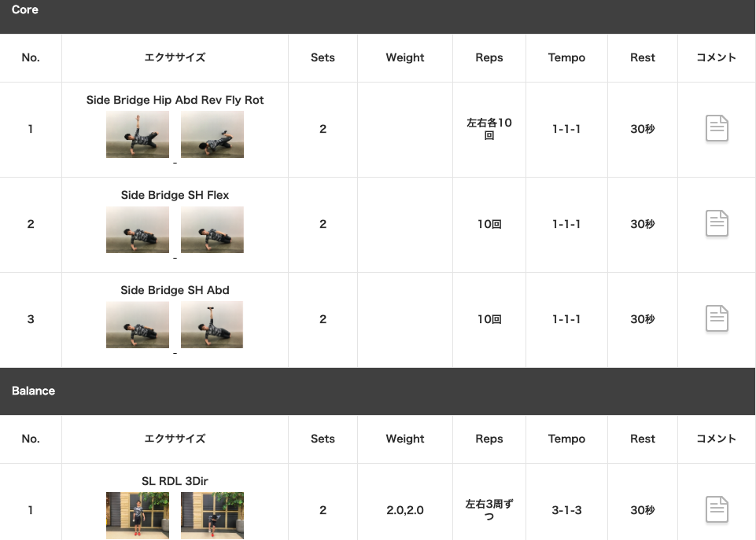Click Sets value in SL RDL 3Dir row
Screen dimensions: 756x540
323,510
